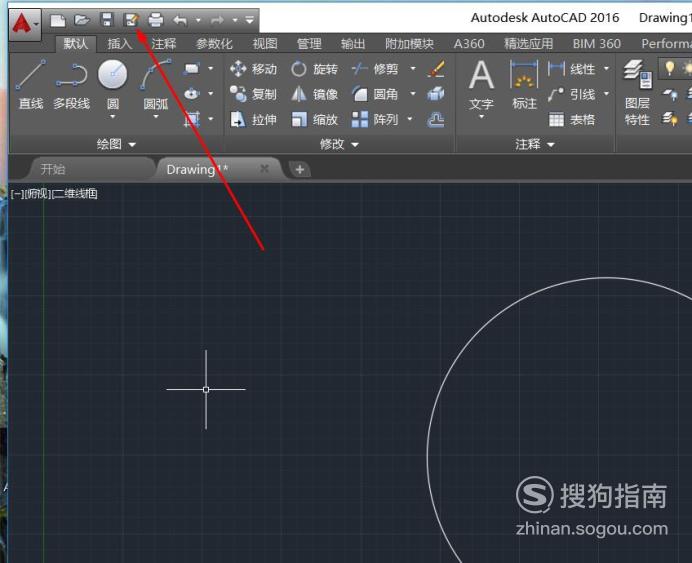Choose the 线性 linear dimension tool
Image resolution: width=692 pixels, height=563 pixels.
(572, 69)
